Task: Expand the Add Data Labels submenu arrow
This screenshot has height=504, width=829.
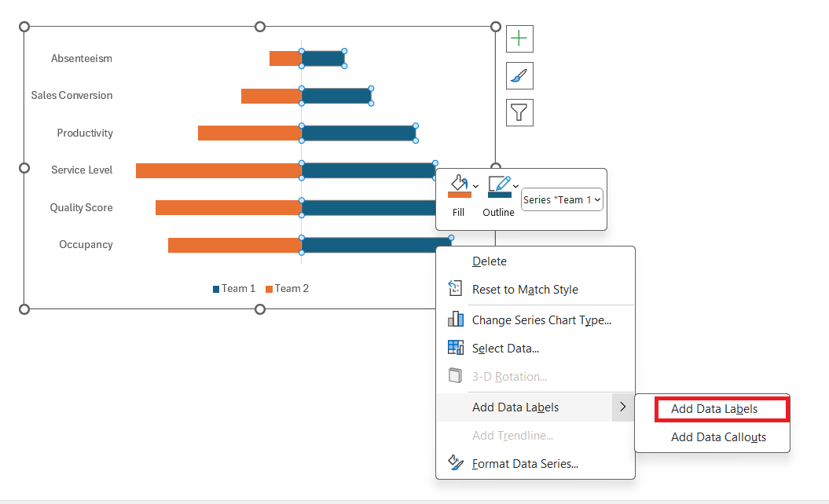Action: click(622, 407)
